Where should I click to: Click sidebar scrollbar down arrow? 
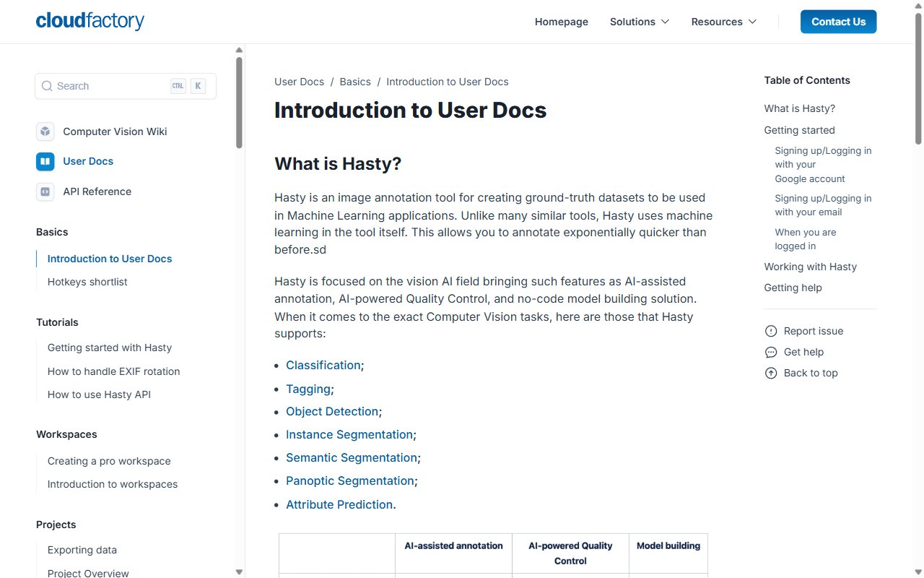tap(239, 572)
